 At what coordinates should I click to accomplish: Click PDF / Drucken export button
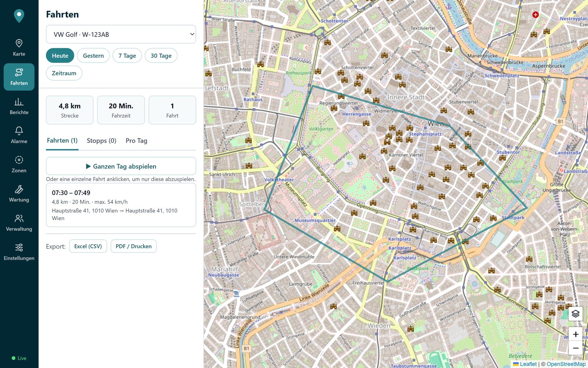tap(133, 246)
